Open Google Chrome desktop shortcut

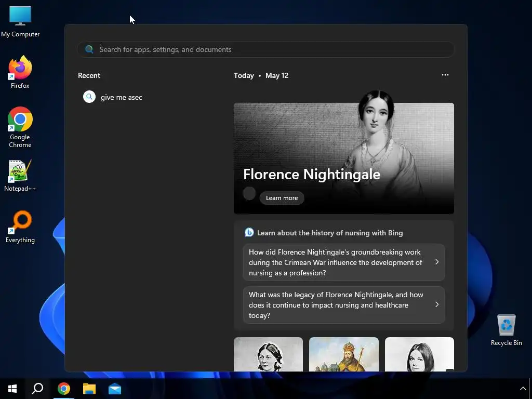click(x=20, y=127)
